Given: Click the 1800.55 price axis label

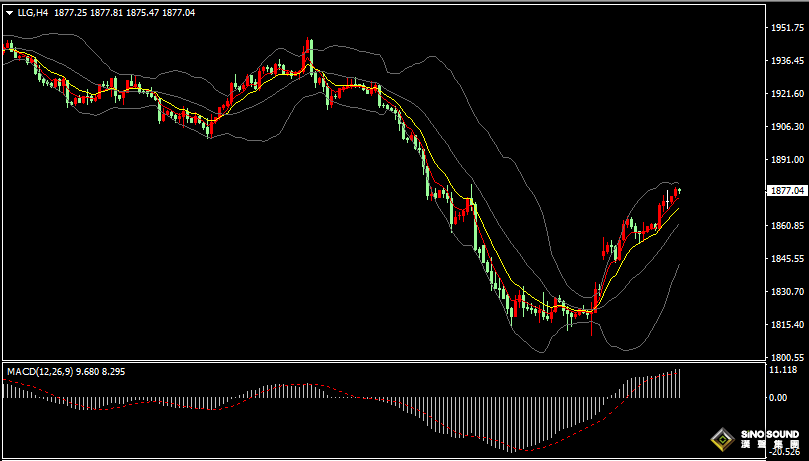Looking at the screenshot, I should click(786, 357).
